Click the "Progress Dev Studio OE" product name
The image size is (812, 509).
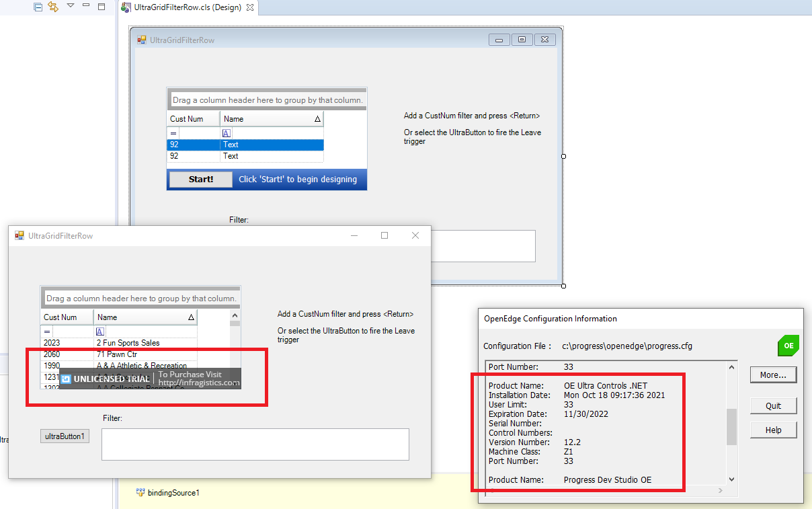[x=608, y=480]
